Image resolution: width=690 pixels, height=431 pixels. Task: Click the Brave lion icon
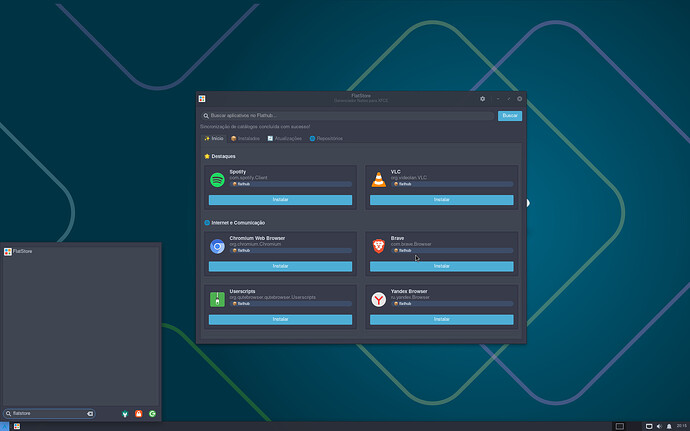click(378, 246)
